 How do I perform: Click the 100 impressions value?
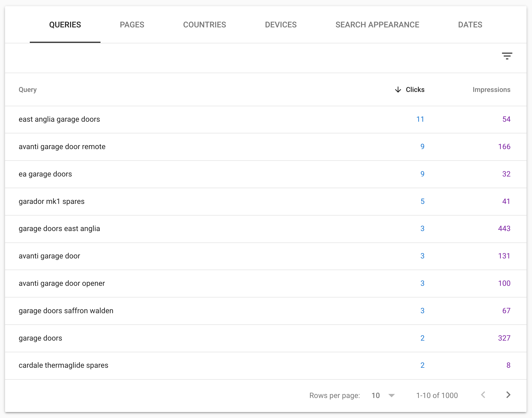504,283
